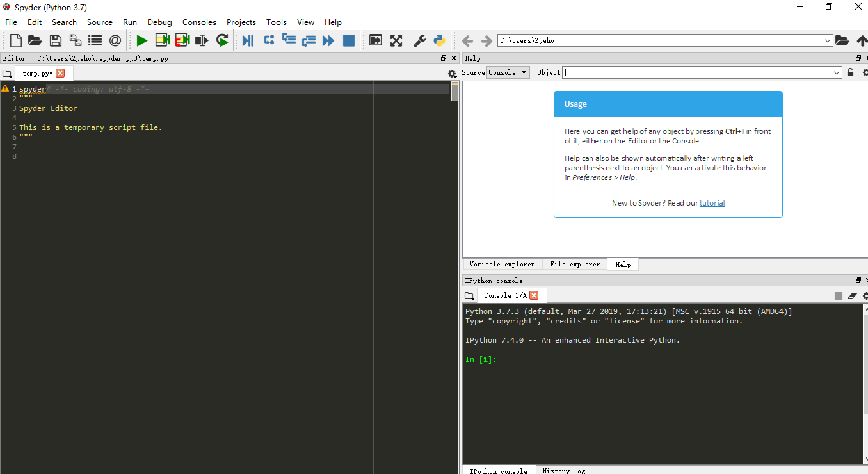Screen dimensions: 868x474
Task: Stop debugging with the blue square
Action: (349, 41)
